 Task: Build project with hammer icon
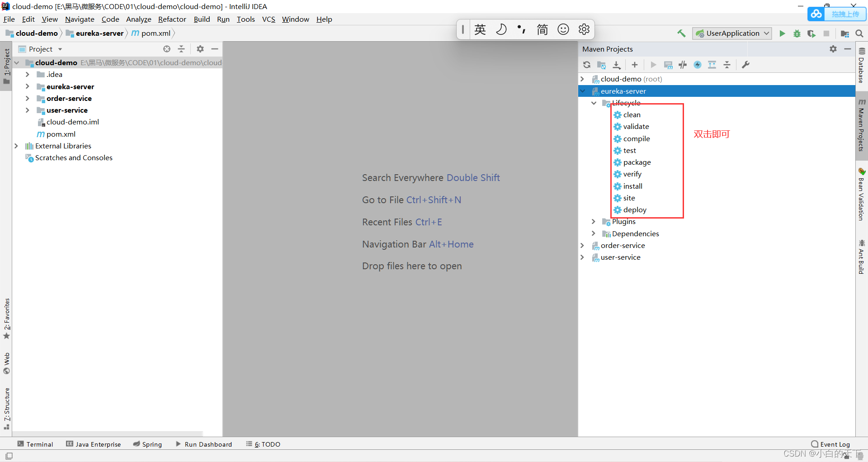tap(681, 33)
